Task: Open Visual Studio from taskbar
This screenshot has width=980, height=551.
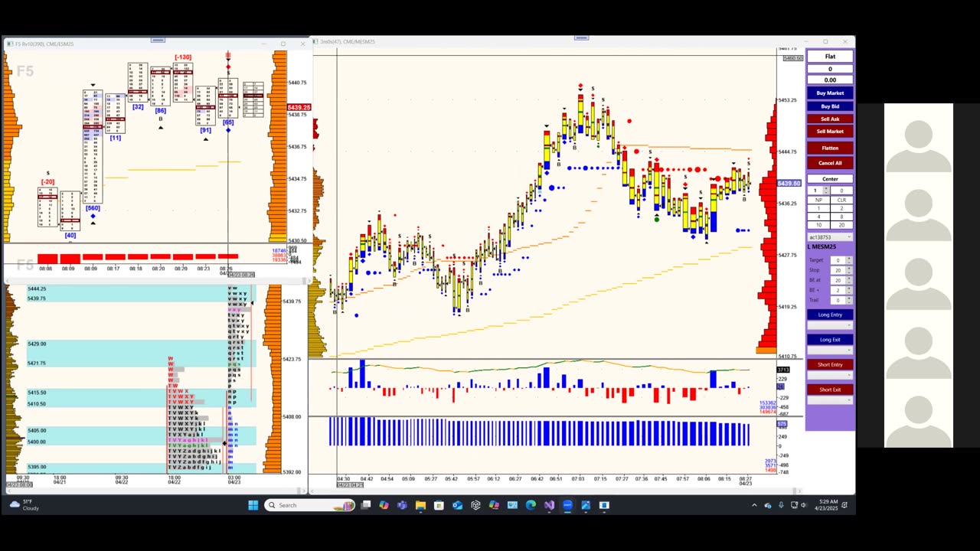Action: 549,505
